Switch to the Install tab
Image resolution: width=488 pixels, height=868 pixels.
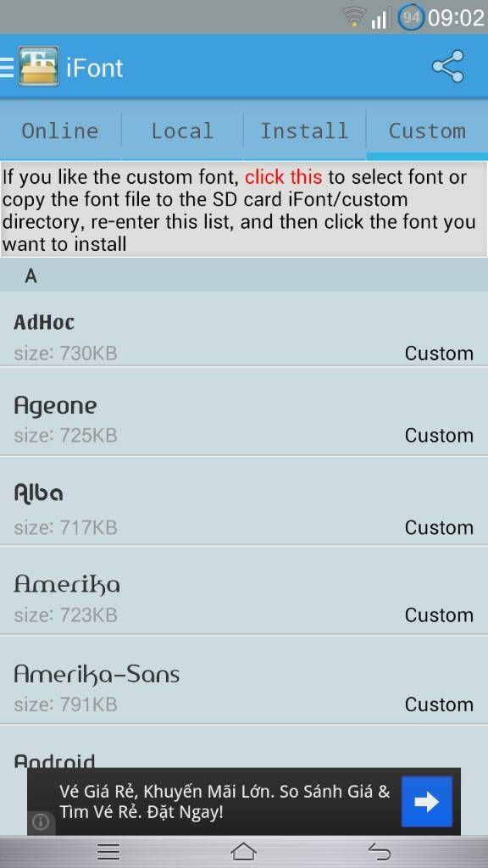click(305, 131)
